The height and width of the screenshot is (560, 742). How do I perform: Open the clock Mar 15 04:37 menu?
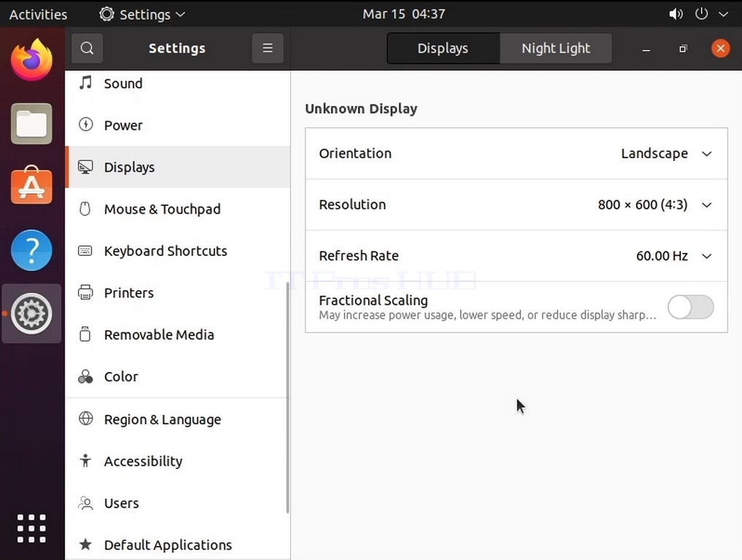(404, 14)
